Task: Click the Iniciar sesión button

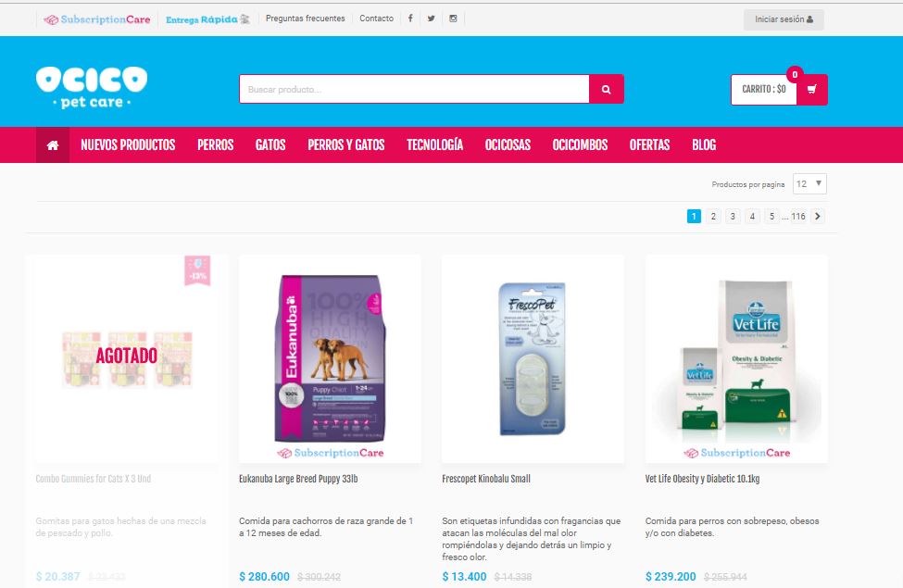Action: (784, 19)
